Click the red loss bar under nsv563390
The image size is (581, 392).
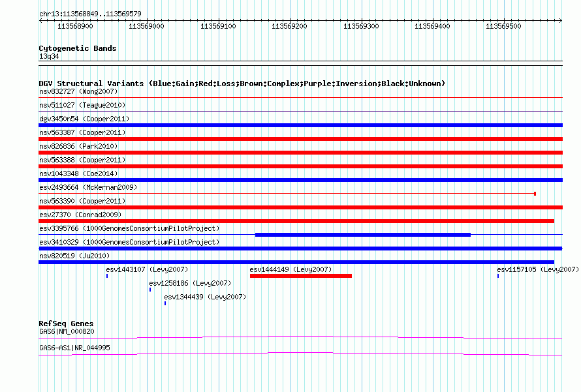[300, 207]
